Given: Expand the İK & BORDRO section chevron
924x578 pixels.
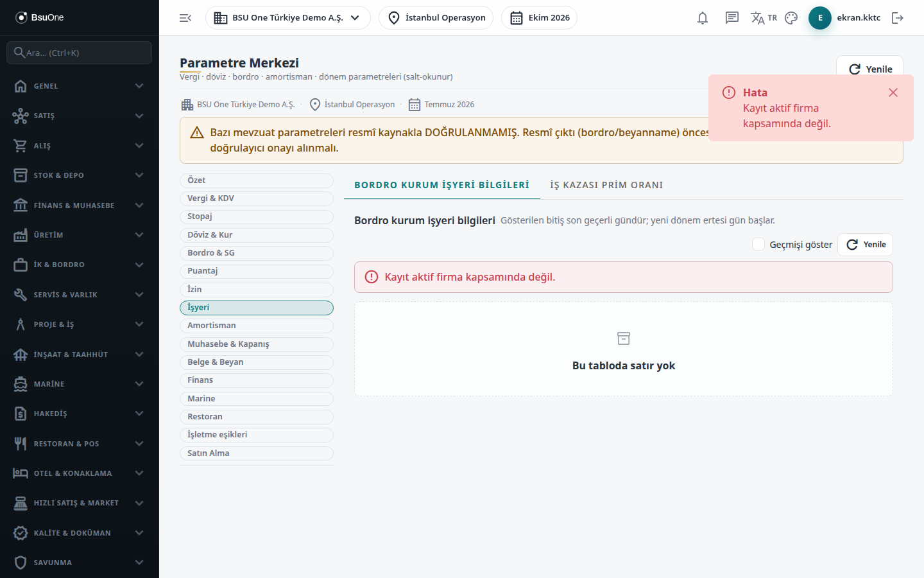Looking at the screenshot, I should [x=139, y=265].
